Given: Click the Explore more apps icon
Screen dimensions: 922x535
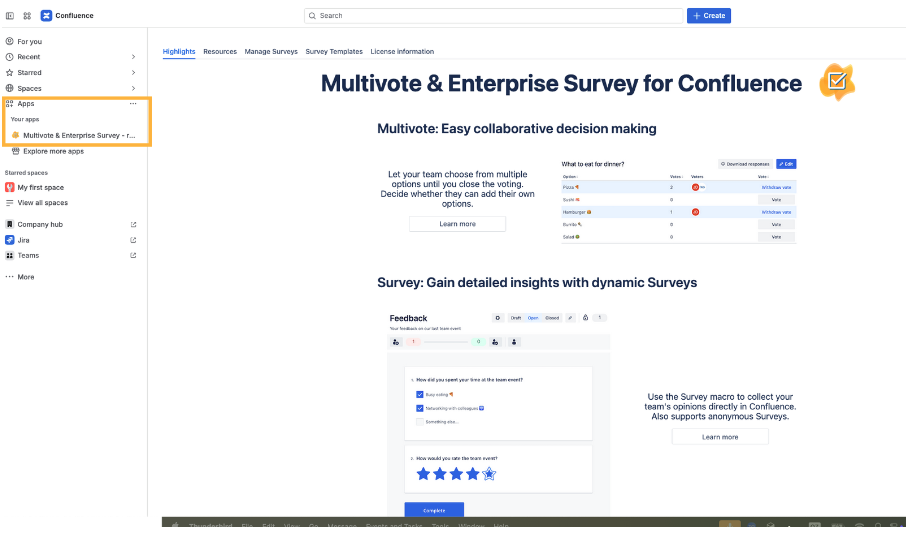Looking at the screenshot, I should [15, 151].
